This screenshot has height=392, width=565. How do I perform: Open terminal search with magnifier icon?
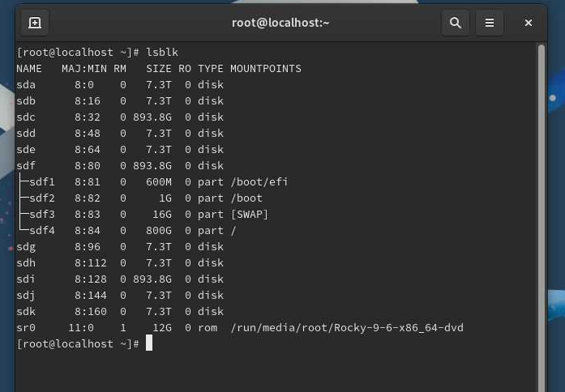click(456, 23)
